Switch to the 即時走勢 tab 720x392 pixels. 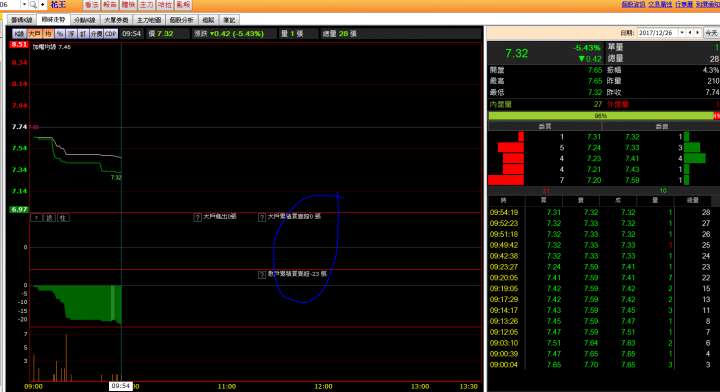coord(53,20)
